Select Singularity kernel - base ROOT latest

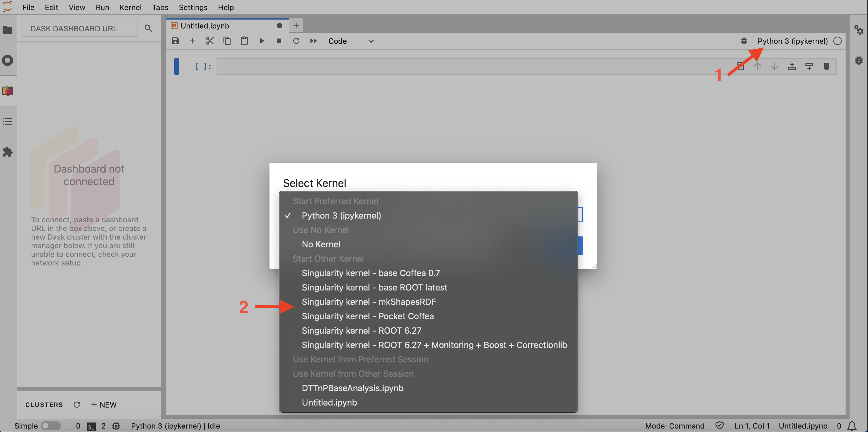tap(428, 287)
